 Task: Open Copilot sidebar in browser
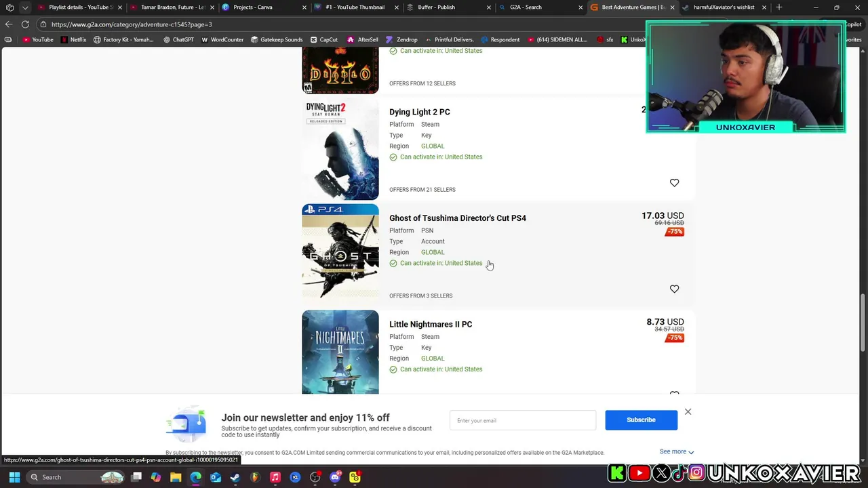852,24
